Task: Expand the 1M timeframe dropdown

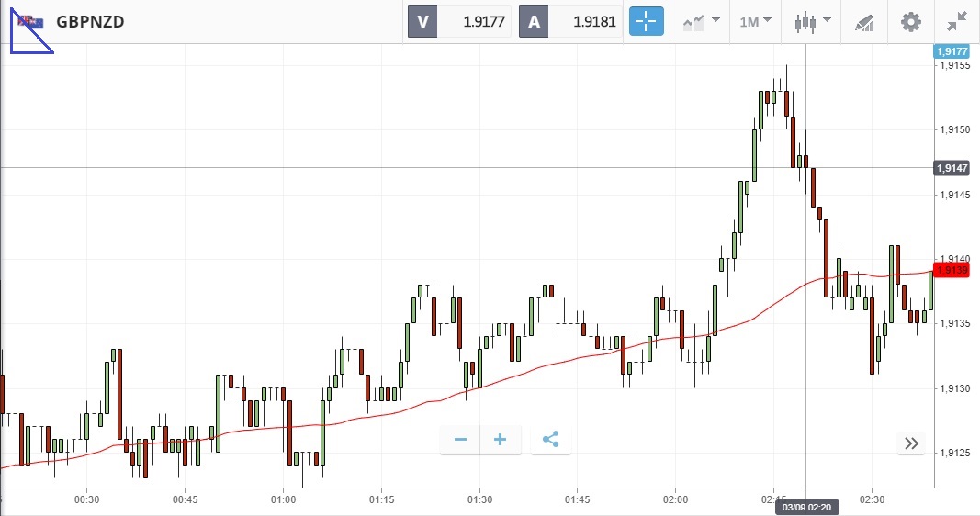Action: click(x=755, y=21)
